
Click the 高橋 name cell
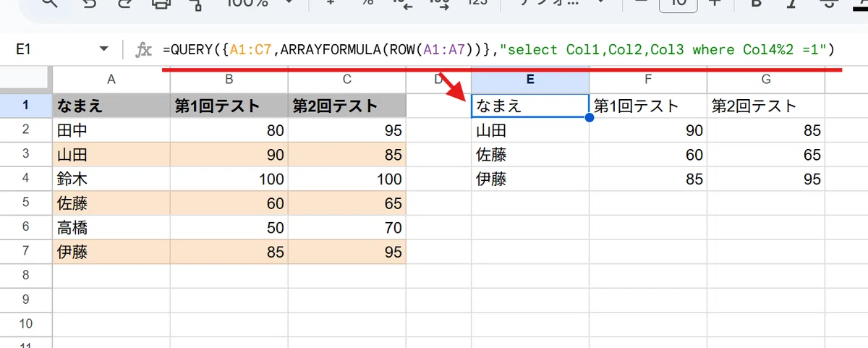pos(111,227)
